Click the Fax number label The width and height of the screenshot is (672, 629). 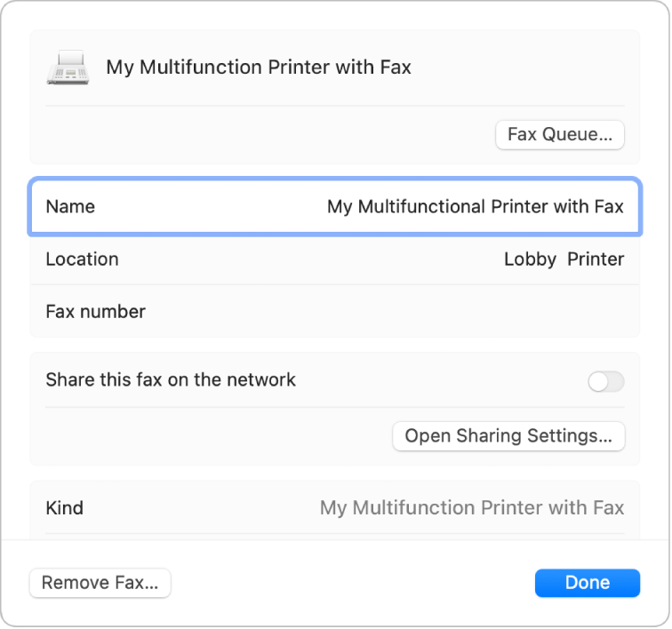click(95, 312)
